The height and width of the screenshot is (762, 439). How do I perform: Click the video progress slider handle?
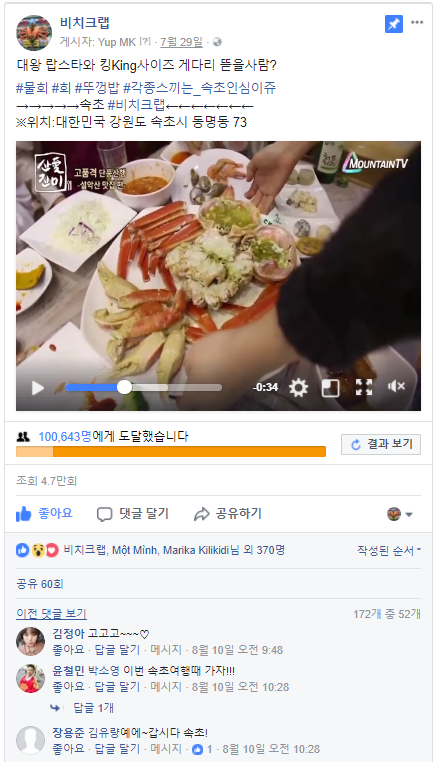(x=124, y=387)
